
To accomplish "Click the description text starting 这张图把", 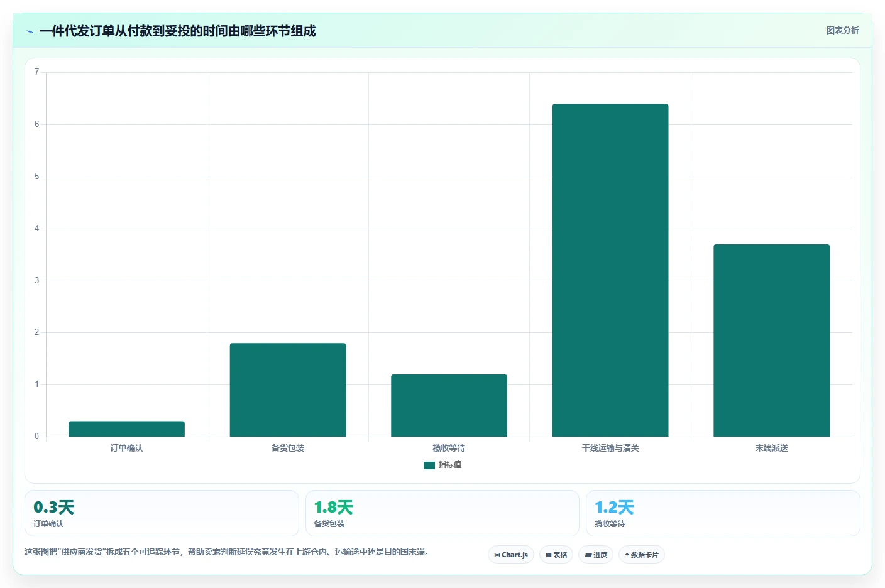I will 227,552.
